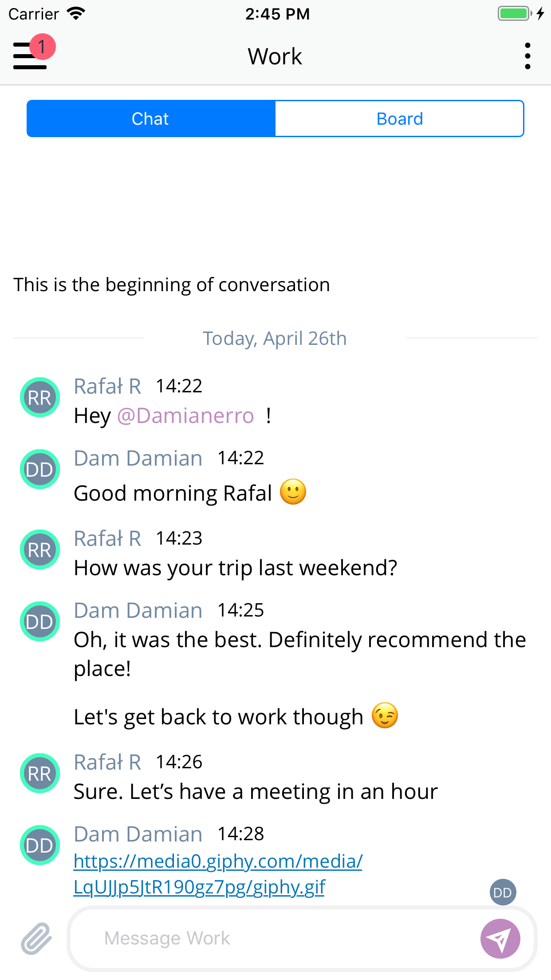Tap the RR avatar on 14:26 message

click(x=40, y=773)
